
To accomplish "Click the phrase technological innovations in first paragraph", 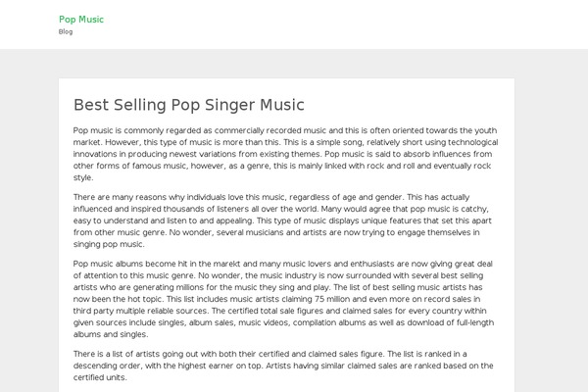I will pyautogui.click(x=285, y=148).
